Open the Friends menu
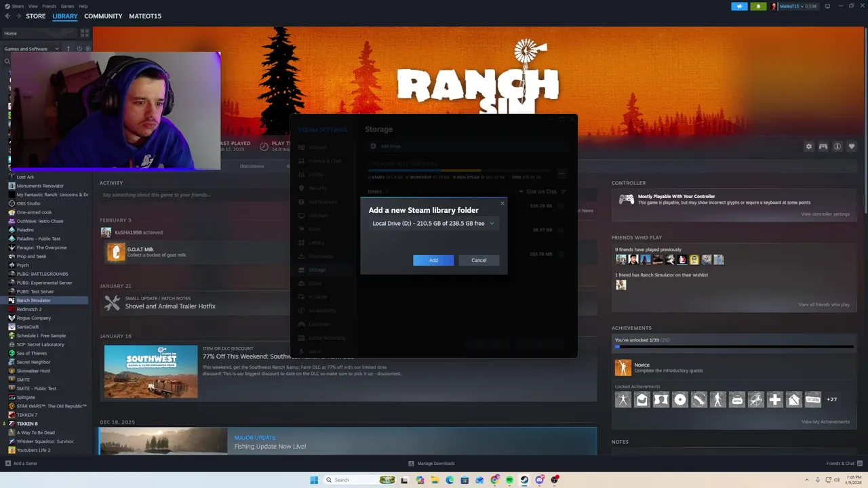The image size is (868, 488). [x=49, y=6]
